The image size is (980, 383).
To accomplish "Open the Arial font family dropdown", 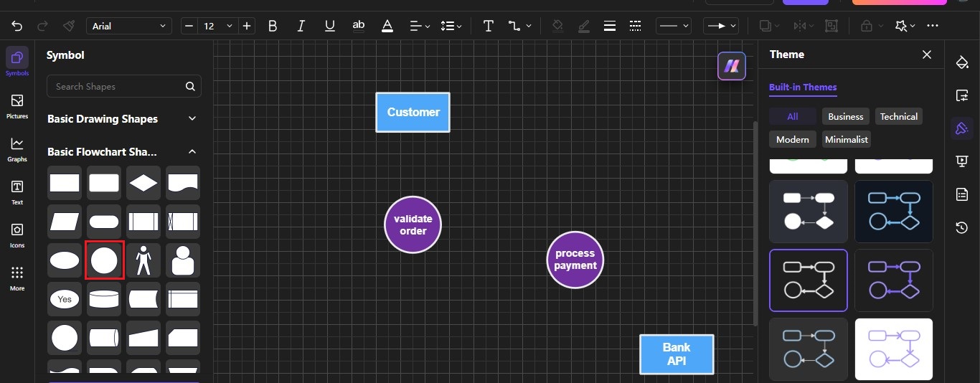I will coord(129,26).
